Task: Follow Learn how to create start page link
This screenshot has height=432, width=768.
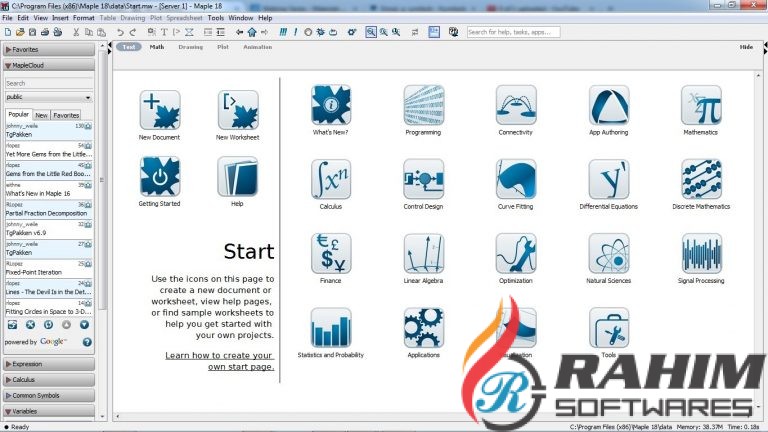Action: [x=219, y=361]
